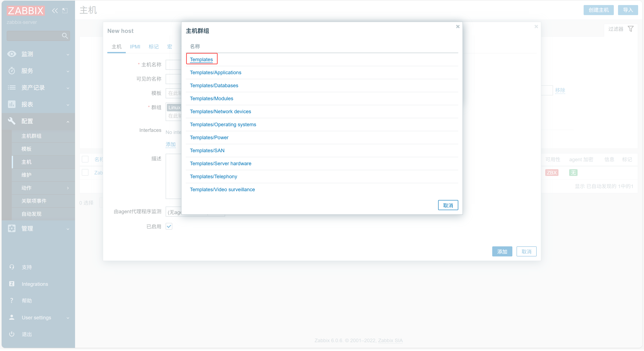The width and height of the screenshot is (644, 351).
Task: Click the 创建主机 button
Action: pos(599,10)
